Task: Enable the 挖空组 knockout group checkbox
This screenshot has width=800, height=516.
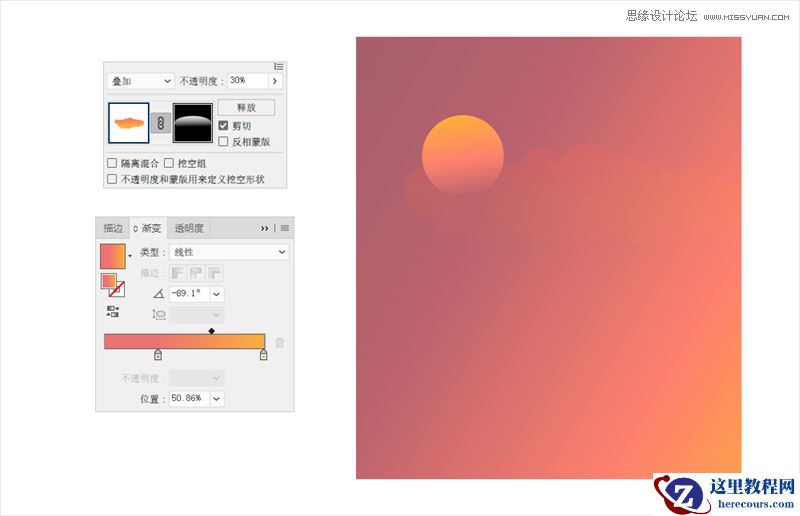Action: (x=169, y=163)
